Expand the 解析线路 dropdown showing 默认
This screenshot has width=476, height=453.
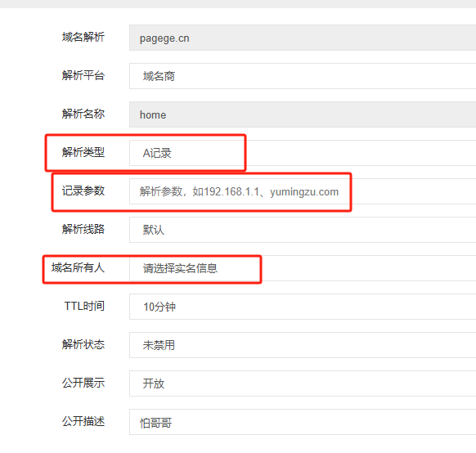(x=303, y=230)
